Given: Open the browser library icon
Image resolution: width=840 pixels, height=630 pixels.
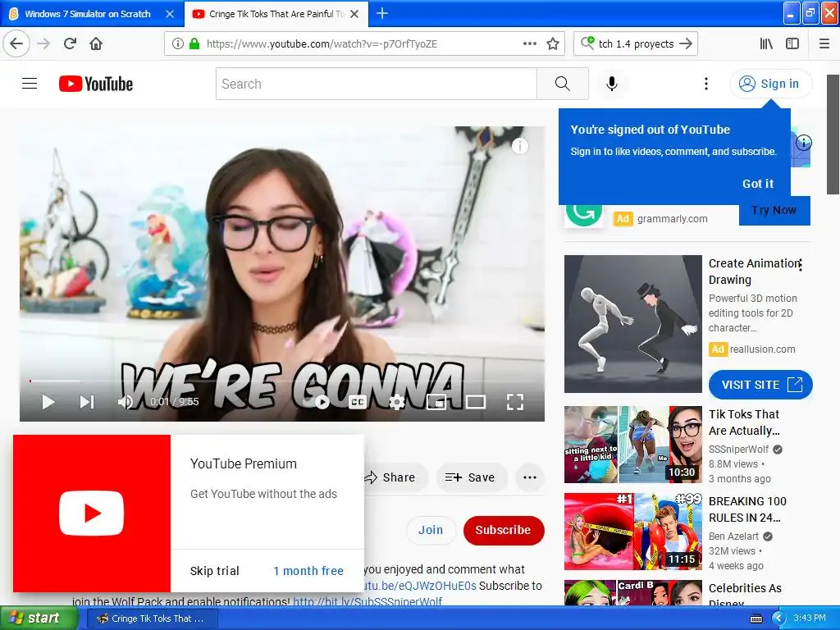Looking at the screenshot, I should point(766,43).
